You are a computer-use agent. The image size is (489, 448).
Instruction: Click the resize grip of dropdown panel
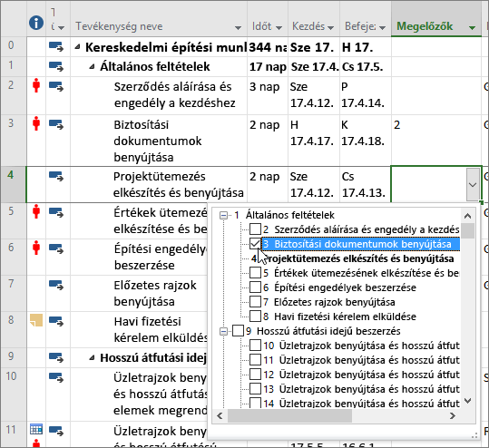pos(474,435)
